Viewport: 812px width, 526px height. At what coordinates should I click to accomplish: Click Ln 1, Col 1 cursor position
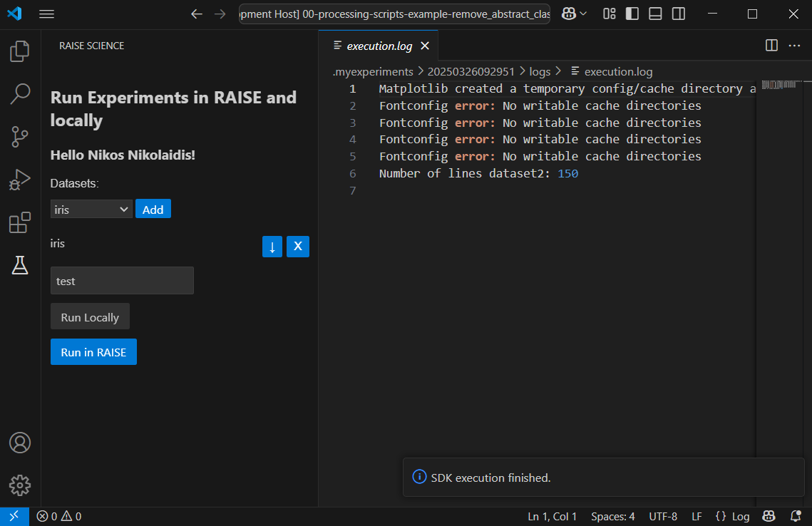(552, 516)
